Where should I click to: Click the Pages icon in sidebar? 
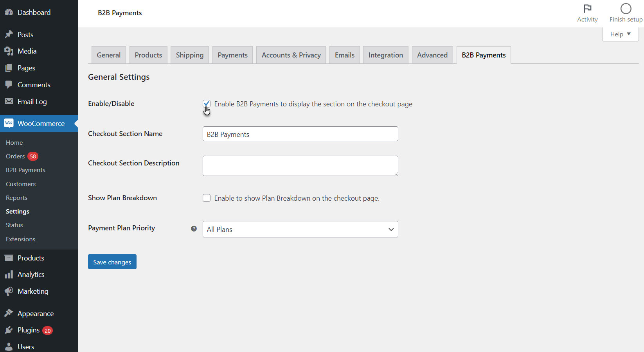coord(9,68)
